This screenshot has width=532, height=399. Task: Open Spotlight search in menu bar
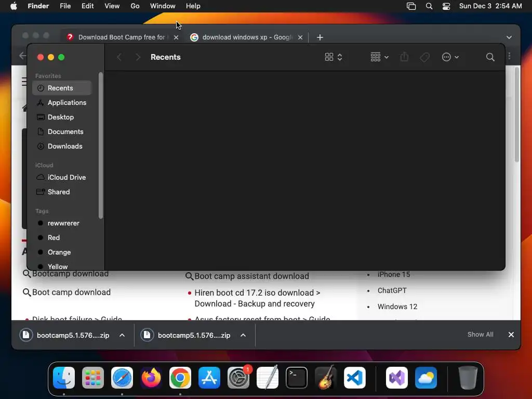pyautogui.click(x=429, y=6)
